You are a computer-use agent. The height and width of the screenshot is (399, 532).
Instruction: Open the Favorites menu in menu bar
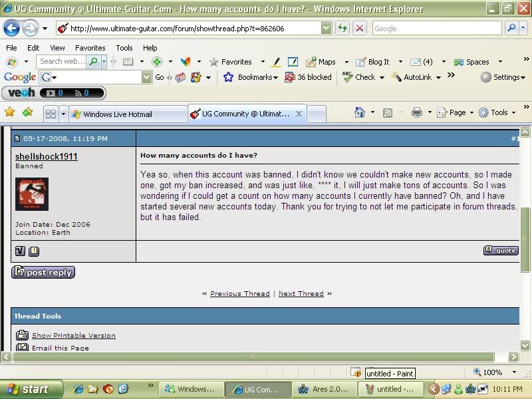(90, 48)
